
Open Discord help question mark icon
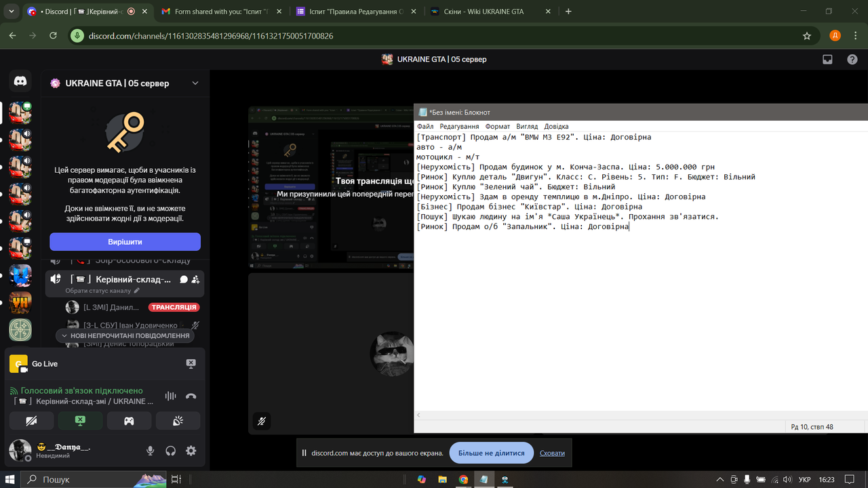click(x=852, y=59)
